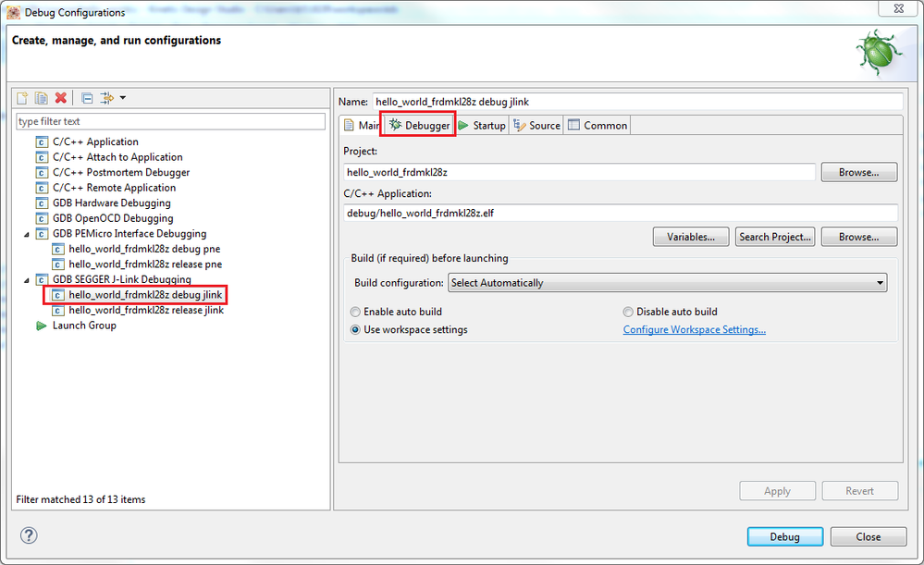Select GDB SEGGER J-Link Debugging entry

pyautogui.click(x=122, y=280)
